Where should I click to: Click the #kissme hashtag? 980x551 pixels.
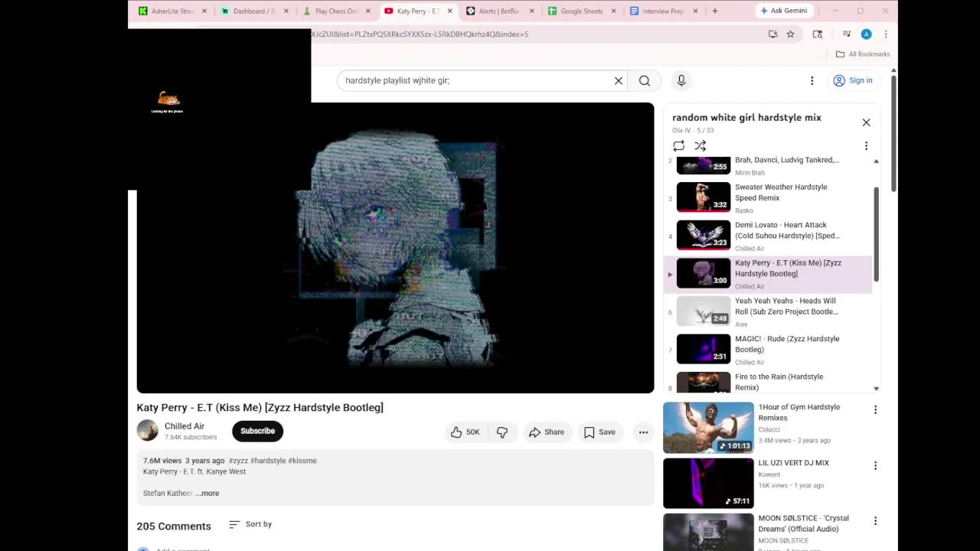point(302,461)
